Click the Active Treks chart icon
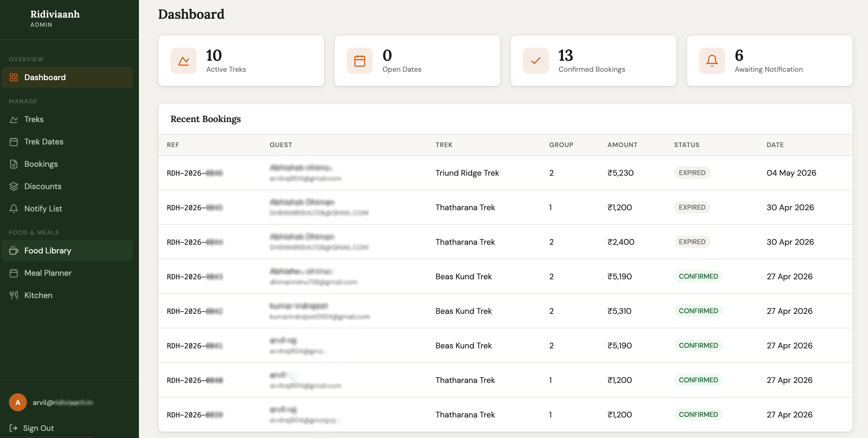868x438 pixels. pyautogui.click(x=184, y=61)
